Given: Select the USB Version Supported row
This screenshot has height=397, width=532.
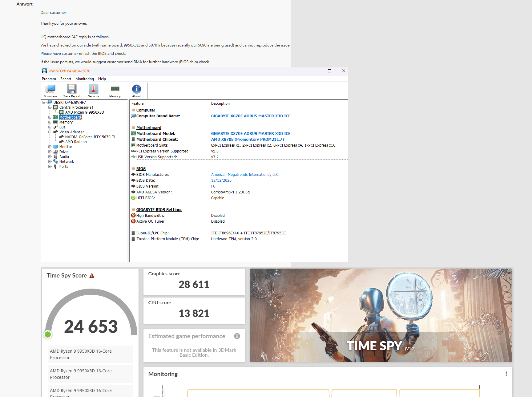Looking at the screenshot, I should [x=239, y=157].
